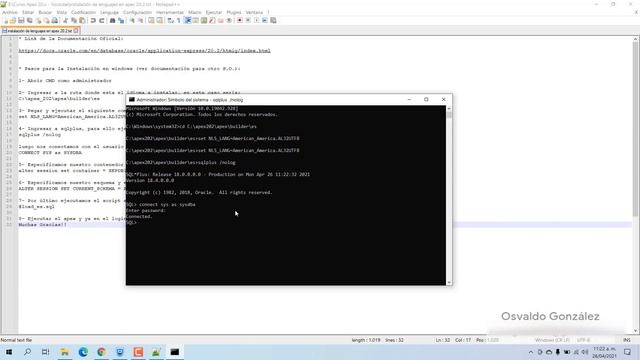This screenshot has width=640, height=360.
Task: Maximize the command prompt window
Action: (426, 100)
